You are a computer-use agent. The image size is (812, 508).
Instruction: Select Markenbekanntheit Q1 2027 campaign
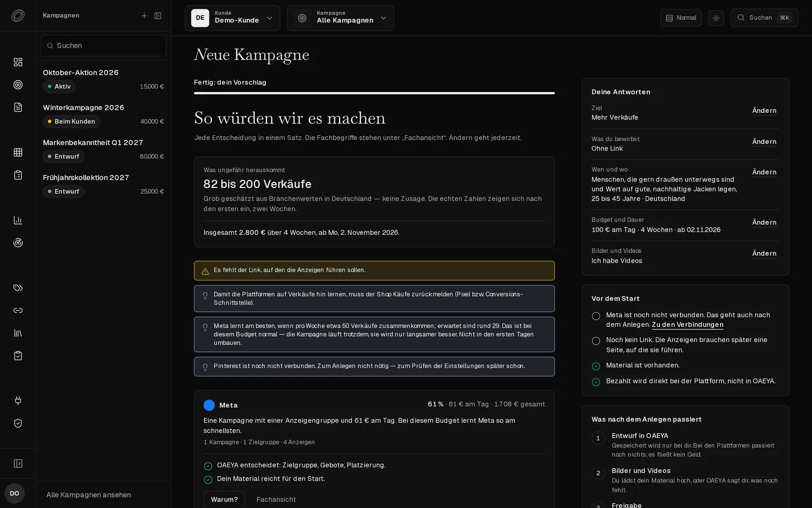104,150
